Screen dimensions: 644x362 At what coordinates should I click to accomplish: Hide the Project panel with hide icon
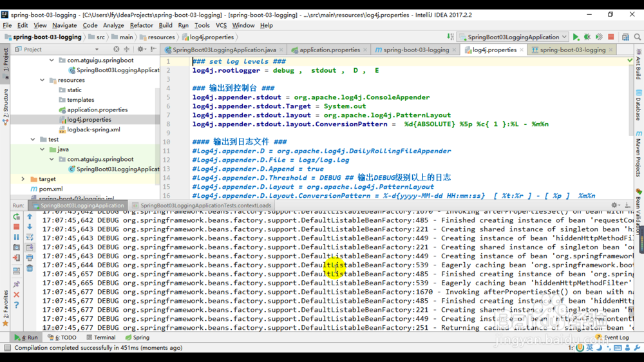point(153,50)
